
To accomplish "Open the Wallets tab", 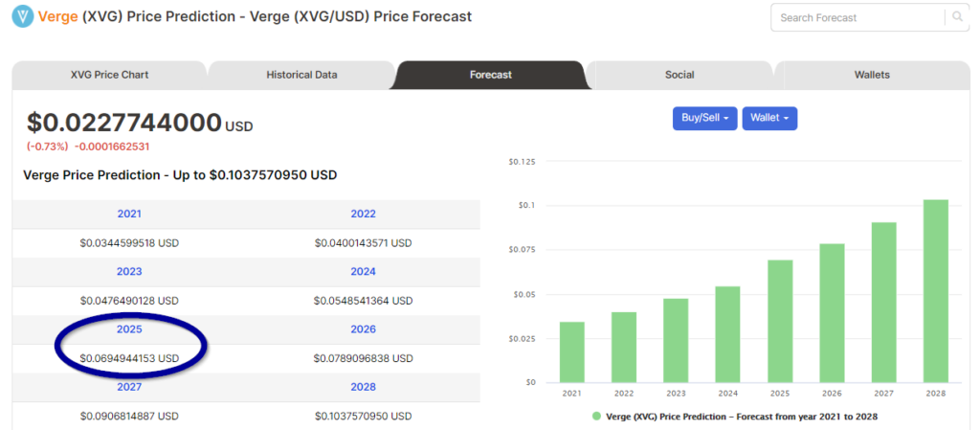I will 872,75.
